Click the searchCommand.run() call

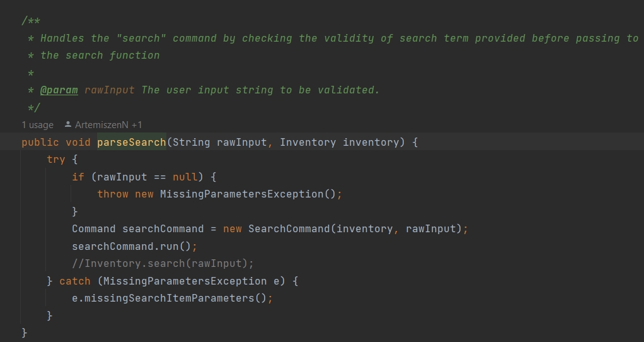coord(132,246)
